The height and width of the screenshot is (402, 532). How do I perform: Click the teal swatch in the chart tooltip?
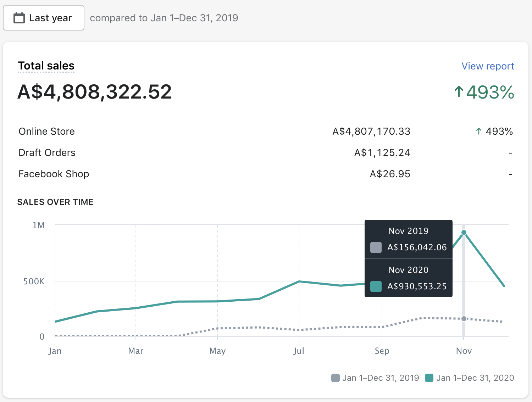point(376,286)
